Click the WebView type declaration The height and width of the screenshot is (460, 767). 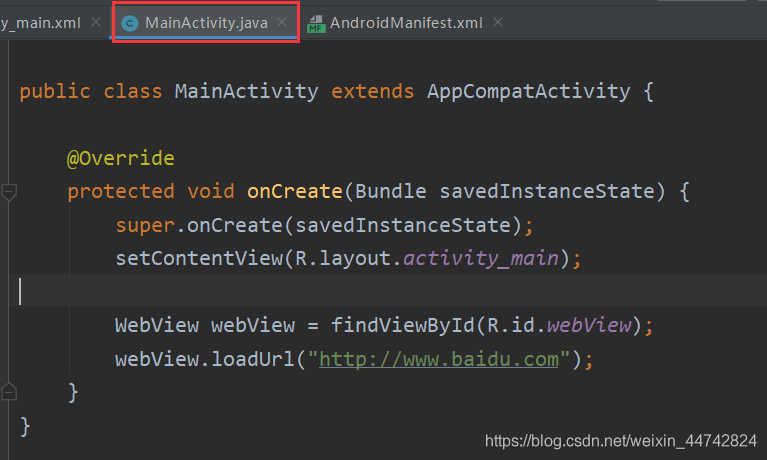coord(157,325)
